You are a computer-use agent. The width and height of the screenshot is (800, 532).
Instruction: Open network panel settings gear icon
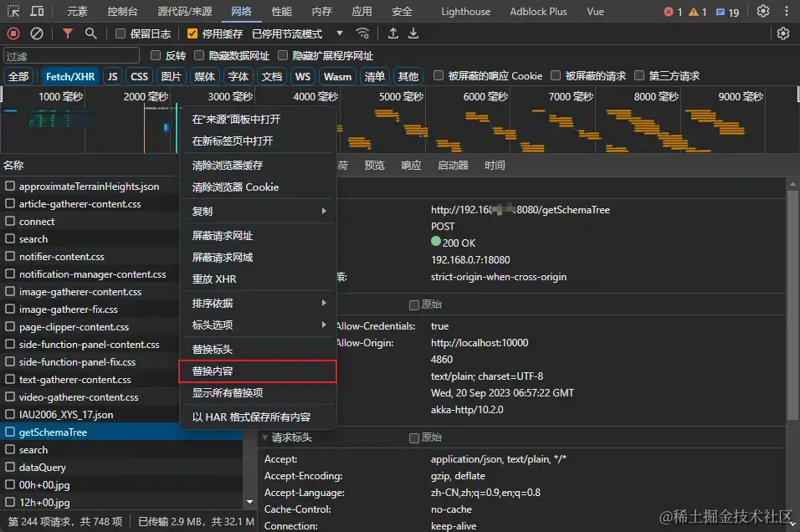click(x=783, y=33)
